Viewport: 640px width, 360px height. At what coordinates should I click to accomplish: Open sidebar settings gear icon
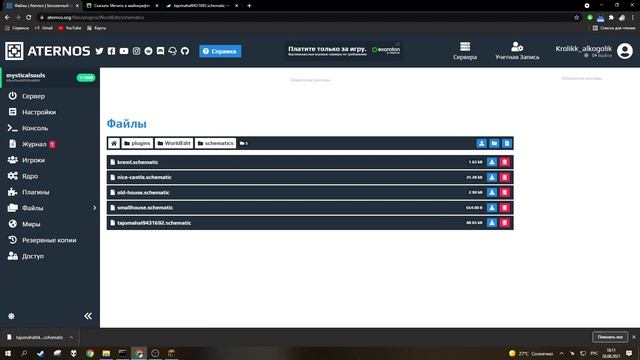pyautogui.click(x=11, y=316)
